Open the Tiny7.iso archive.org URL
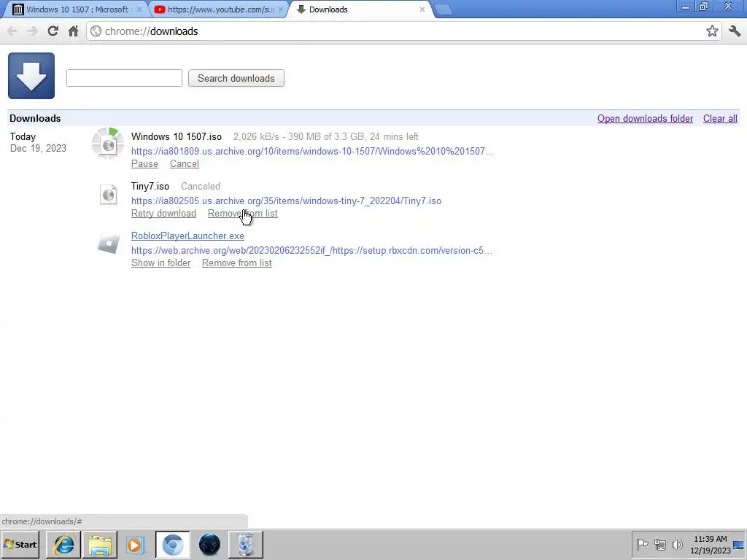This screenshot has height=560, width=747. [286, 201]
